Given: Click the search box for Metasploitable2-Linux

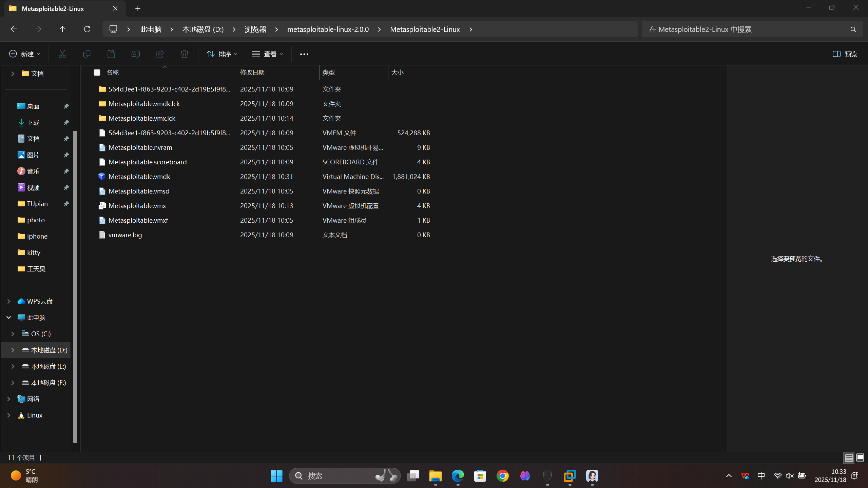Looking at the screenshot, I should (x=746, y=29).
